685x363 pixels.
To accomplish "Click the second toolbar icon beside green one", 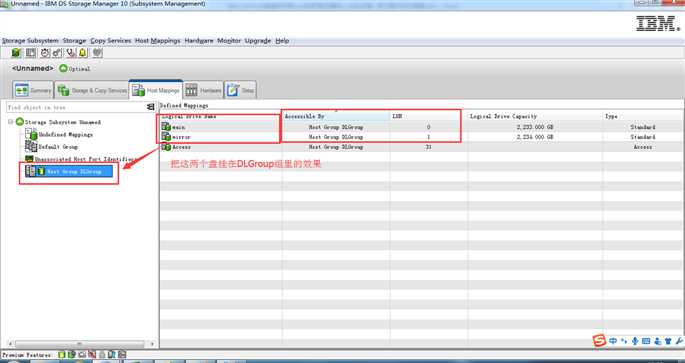I will [x=31, y=53].
